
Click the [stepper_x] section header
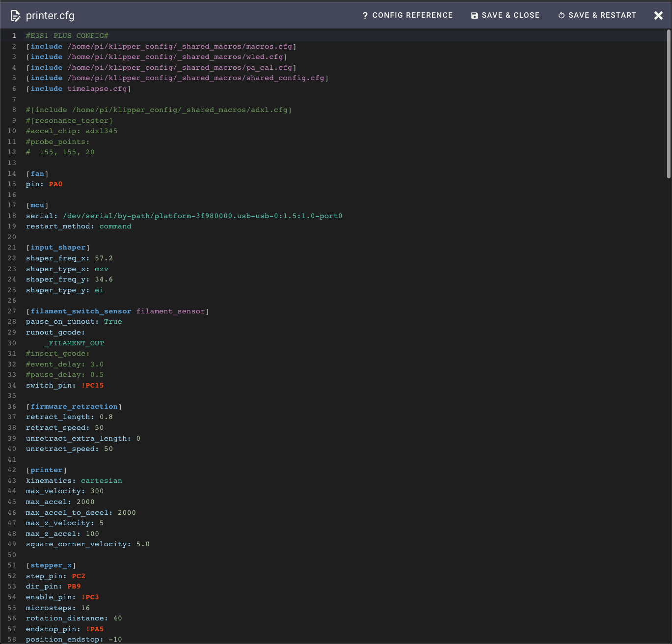[x=52, y=565]
